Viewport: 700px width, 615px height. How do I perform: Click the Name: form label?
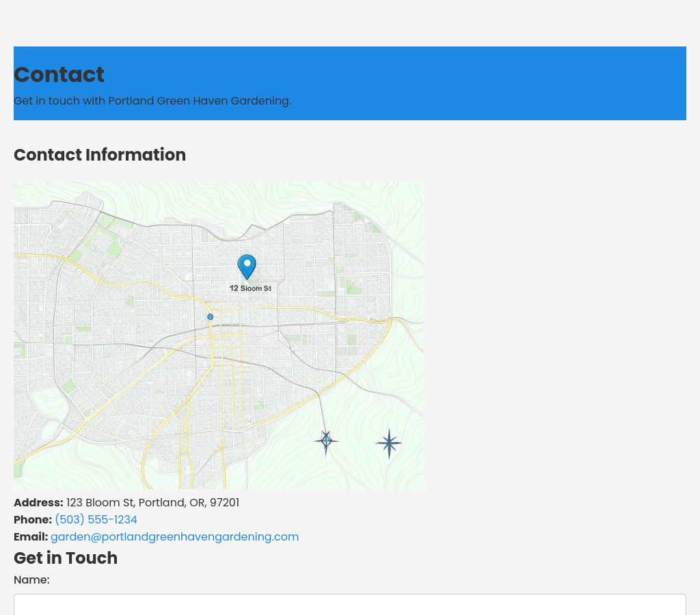tap(31, 579)
